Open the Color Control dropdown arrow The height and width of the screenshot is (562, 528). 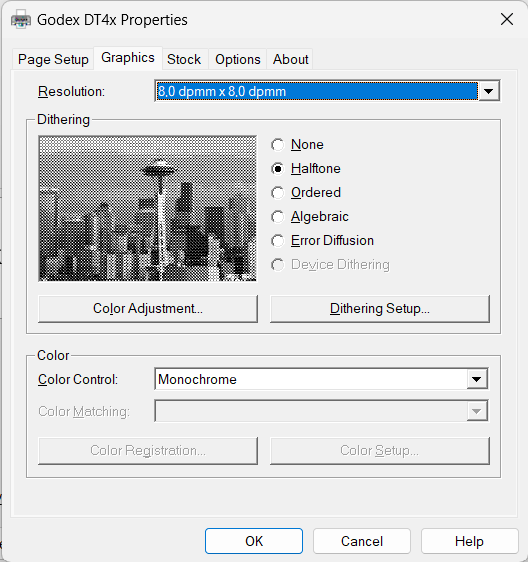[x=476, y=379]
